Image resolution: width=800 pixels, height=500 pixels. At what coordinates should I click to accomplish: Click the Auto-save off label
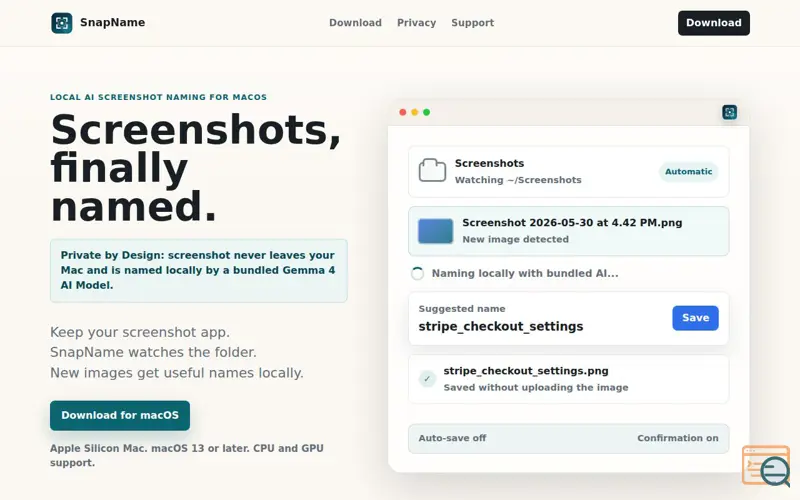(x=452, y=438)
